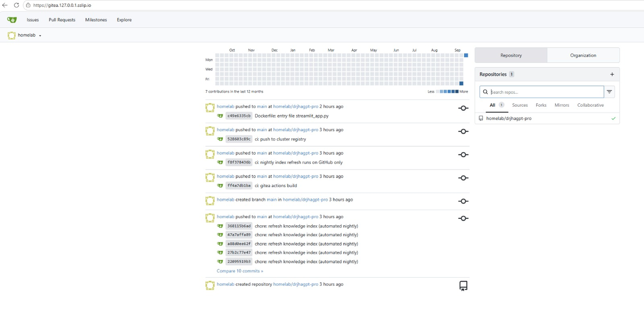Viewport: 644px width, 309px height.
Task: Click user avatar next to 368115b6ad commit
Action: 220,226
